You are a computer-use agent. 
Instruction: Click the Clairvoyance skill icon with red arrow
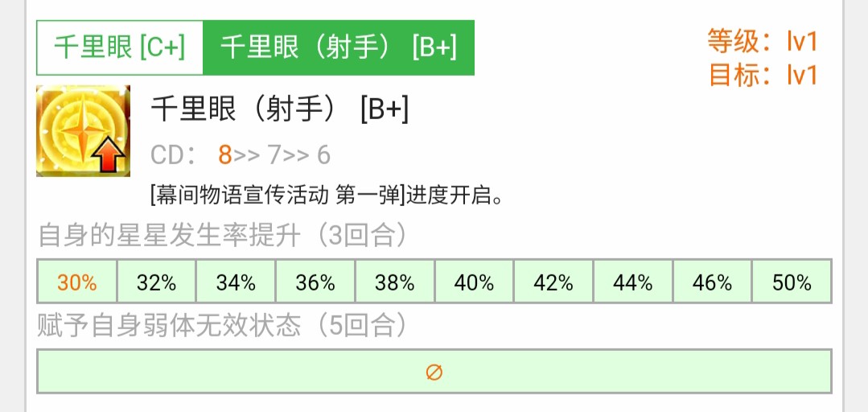pos(83,130)
